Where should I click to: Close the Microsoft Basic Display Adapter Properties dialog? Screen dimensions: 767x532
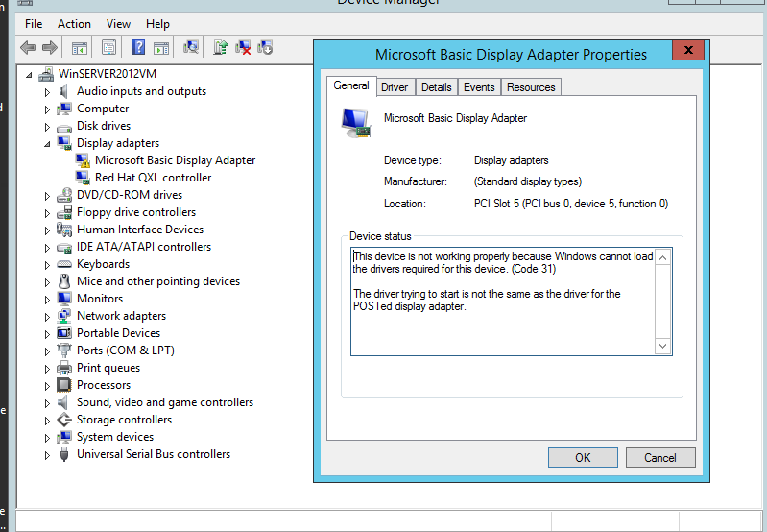pos(688,50)
